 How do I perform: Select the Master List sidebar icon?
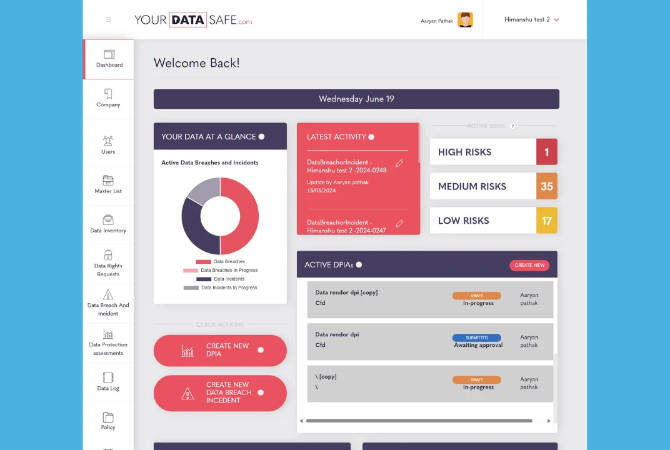(108, 180)
